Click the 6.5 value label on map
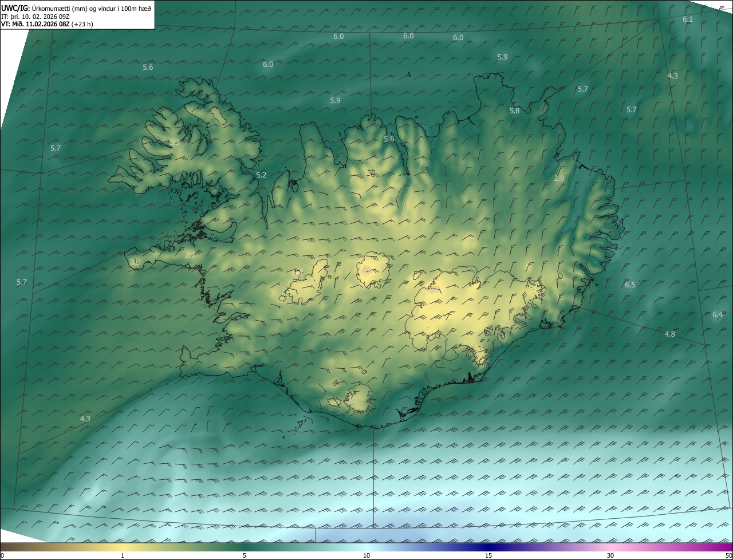 click(630, 285)
